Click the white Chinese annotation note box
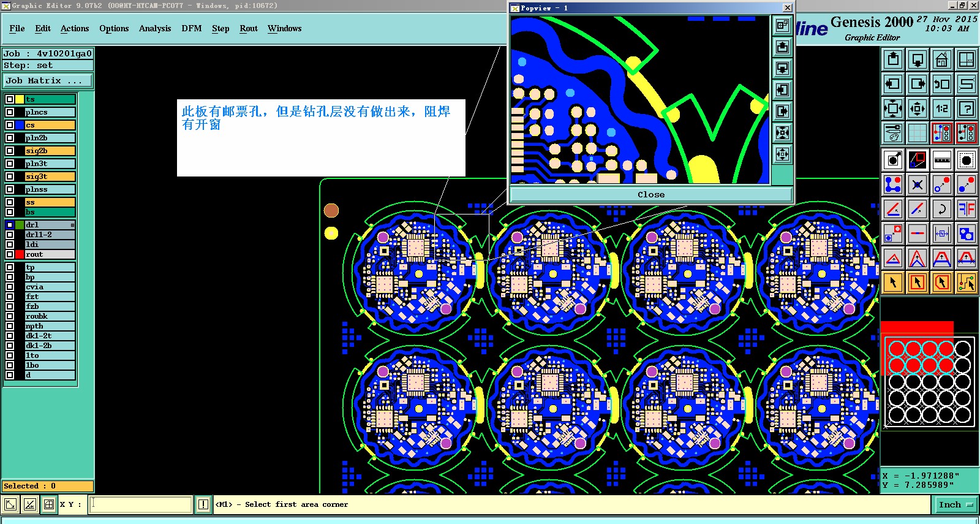This screenshot has width=980, height=524. [321, 138]
